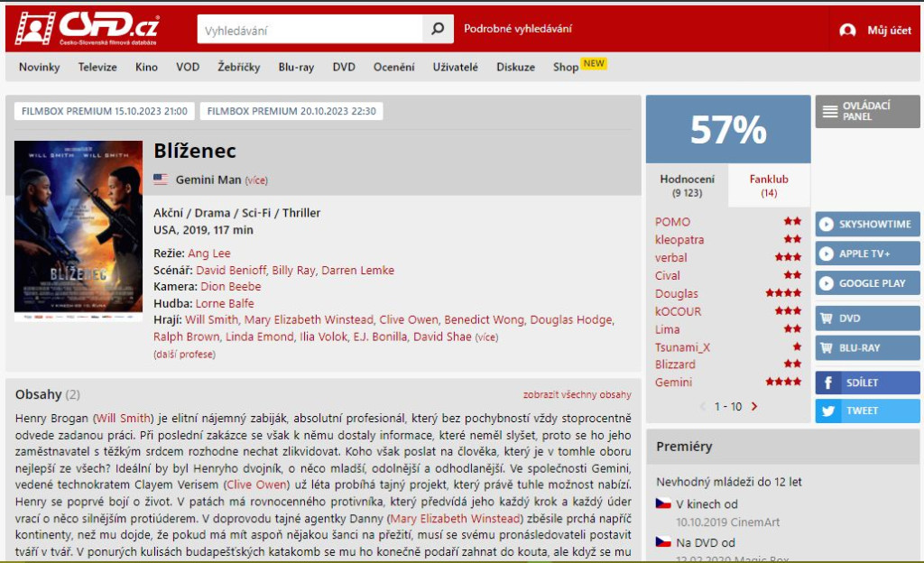Open screenwriter David Benioff link
Viewport: 924px width, 563px height.
[x=231, y=271]
